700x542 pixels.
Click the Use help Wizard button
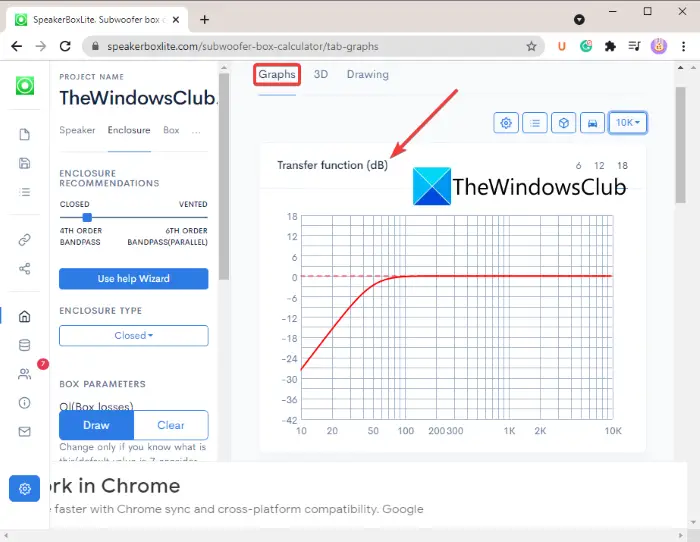(x=133, y=279)
